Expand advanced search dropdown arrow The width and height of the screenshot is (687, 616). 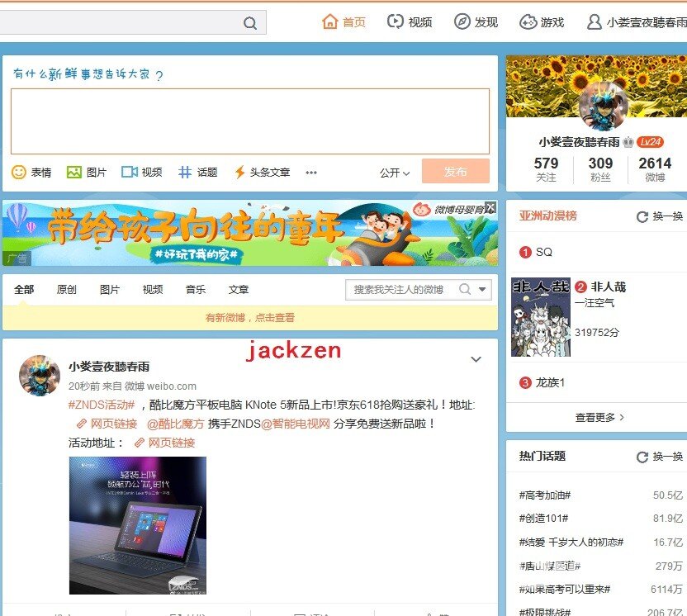tap(482, 289)
